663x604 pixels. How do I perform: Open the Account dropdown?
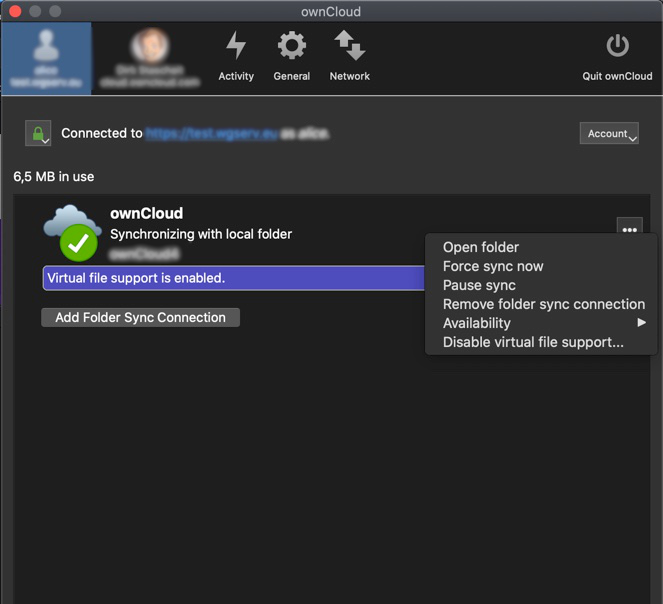[608, 134]
